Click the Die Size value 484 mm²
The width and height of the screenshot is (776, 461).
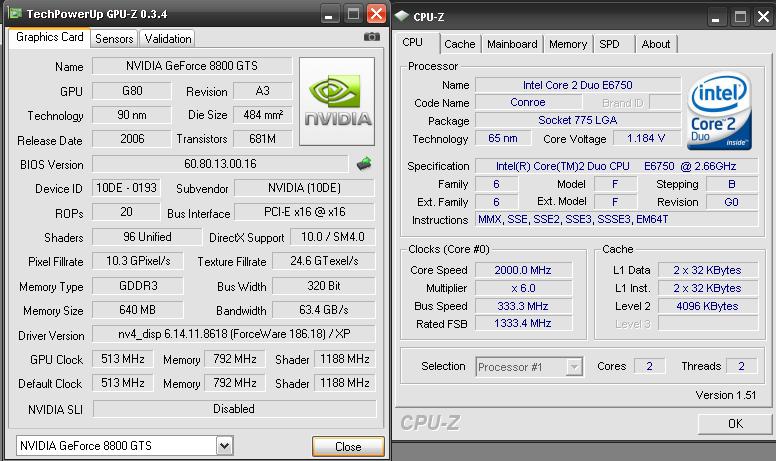[x=263, y=115]
